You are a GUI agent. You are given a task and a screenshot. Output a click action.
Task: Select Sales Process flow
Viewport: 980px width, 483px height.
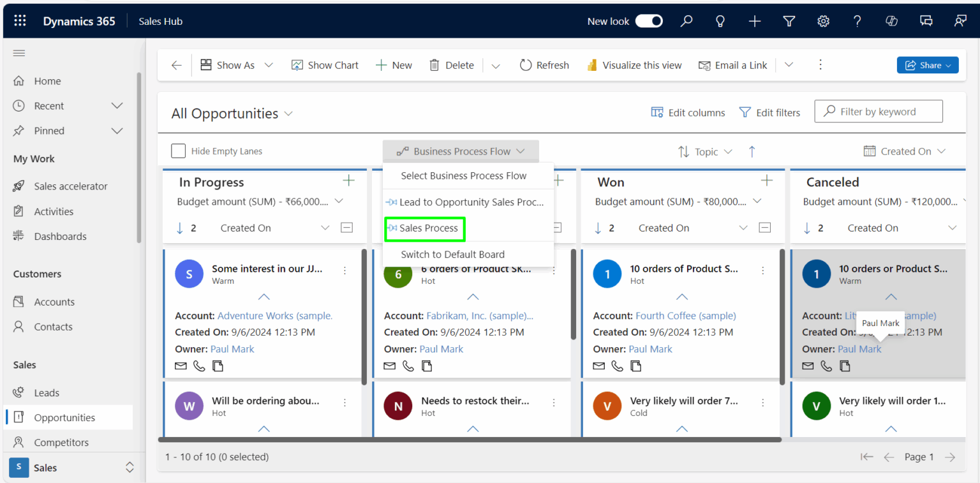(x=425, y=228)
